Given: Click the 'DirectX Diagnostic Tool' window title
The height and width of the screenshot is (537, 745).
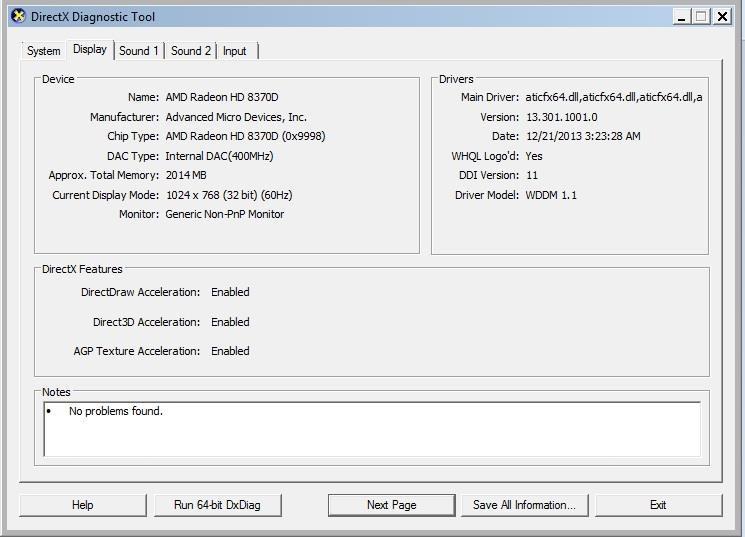Looking at the screenshot, I should pos(93,17).
